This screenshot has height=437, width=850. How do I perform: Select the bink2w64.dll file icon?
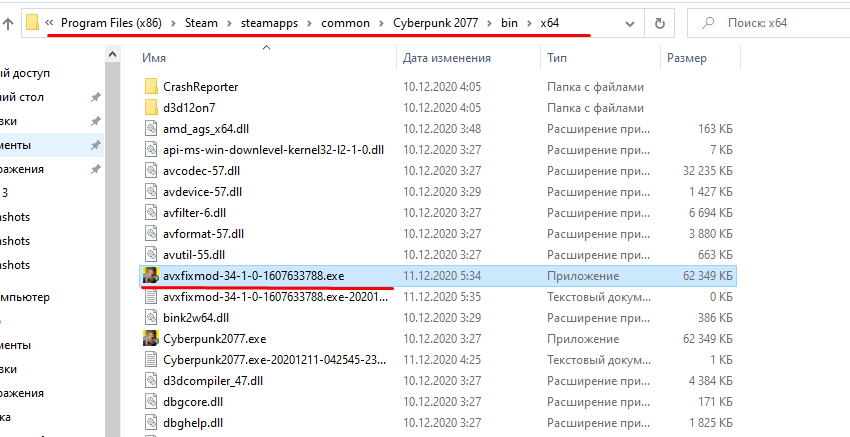click(151, 318)
